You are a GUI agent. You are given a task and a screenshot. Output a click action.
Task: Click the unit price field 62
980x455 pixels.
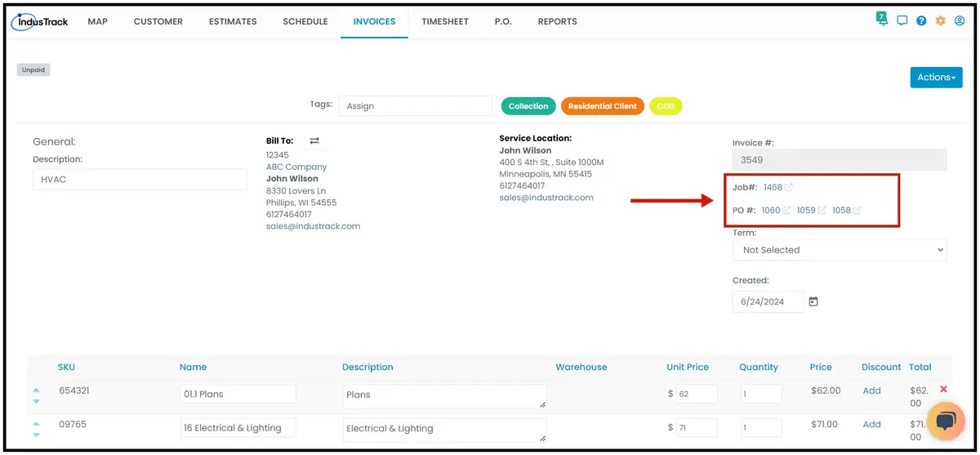697,394
